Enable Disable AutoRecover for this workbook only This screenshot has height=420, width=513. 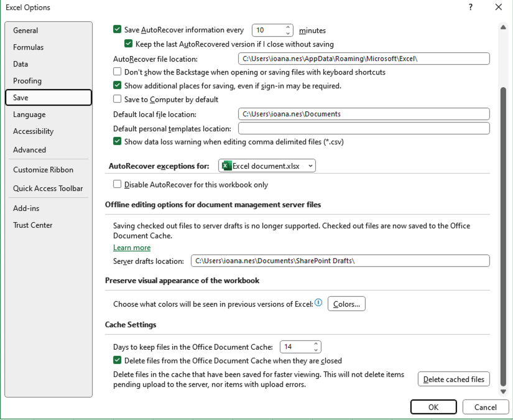pos(116,183)
